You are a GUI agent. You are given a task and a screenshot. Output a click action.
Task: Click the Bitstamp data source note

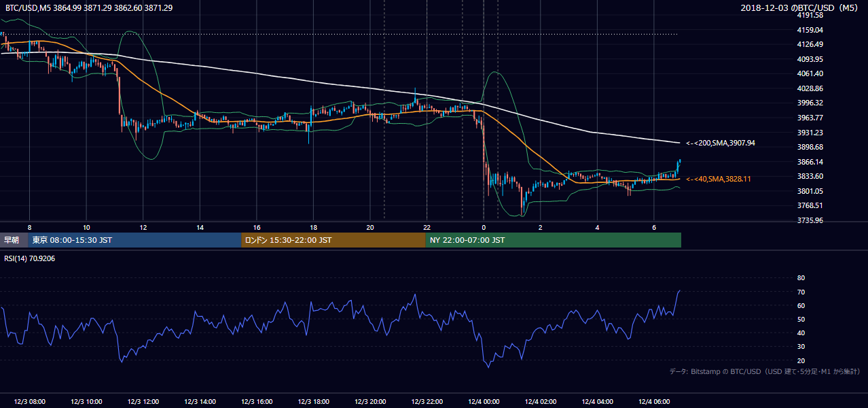(765, 371)
